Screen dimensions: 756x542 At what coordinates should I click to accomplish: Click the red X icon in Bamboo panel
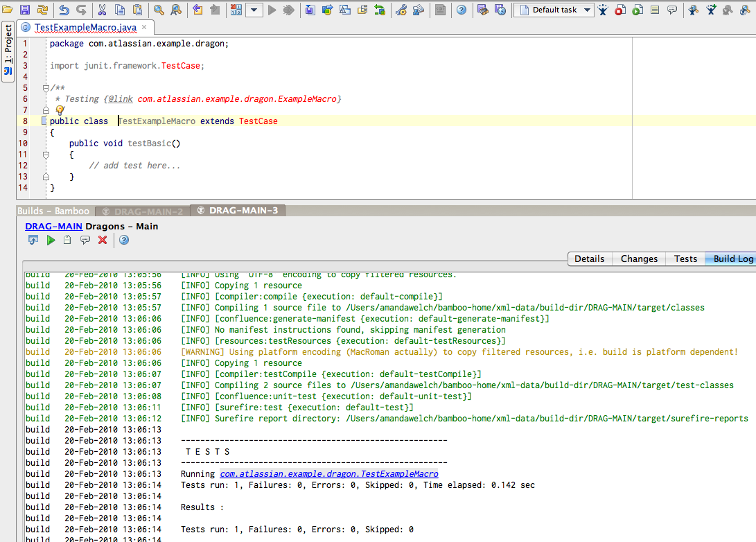[x=103, y=240]
